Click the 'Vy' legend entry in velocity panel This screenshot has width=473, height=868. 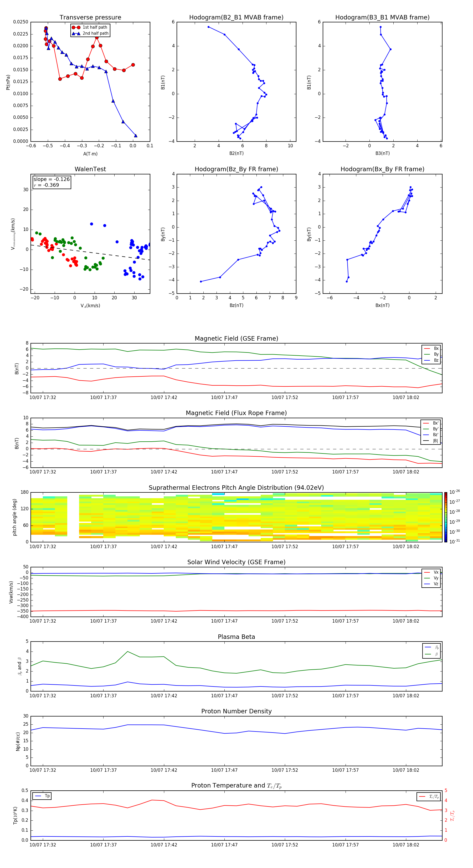(x=431, y=578)
